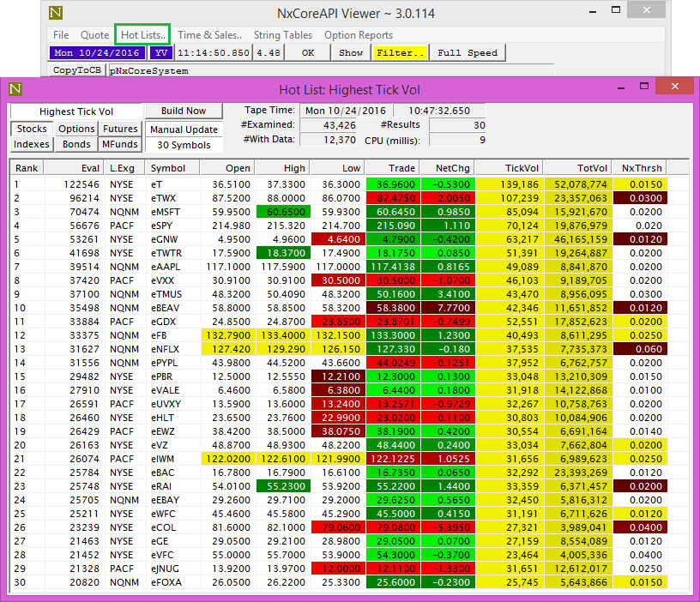
Task: Click the 30 Symbols selector
Action: 184,145
